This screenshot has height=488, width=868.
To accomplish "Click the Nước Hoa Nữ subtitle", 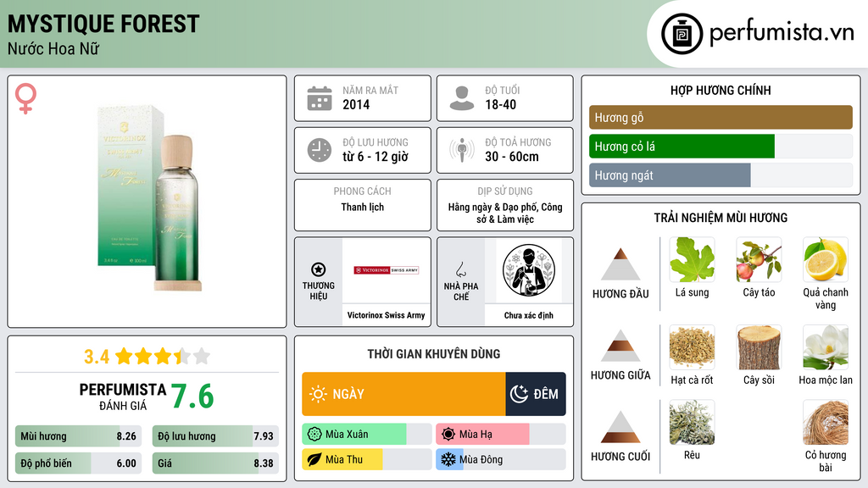I will 53,48.
